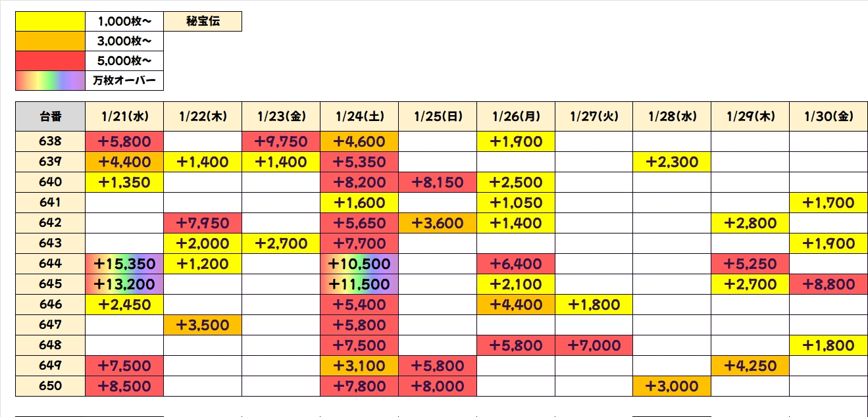Image resolution: width=868 pixels, height=417 pixels.
Task: Select the 1/21(水) column header
Action: pos(124,117)
